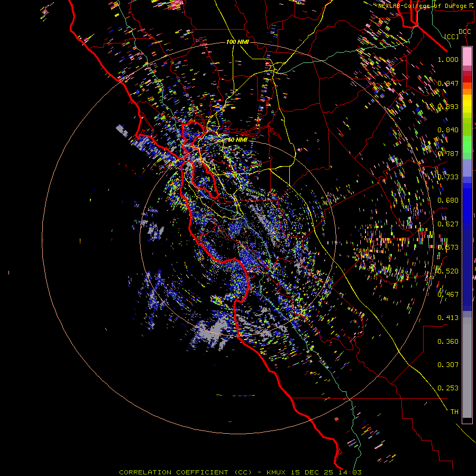Click the 0.360 legend value
This screenshot has width=476, height=476.
point(448,342)
